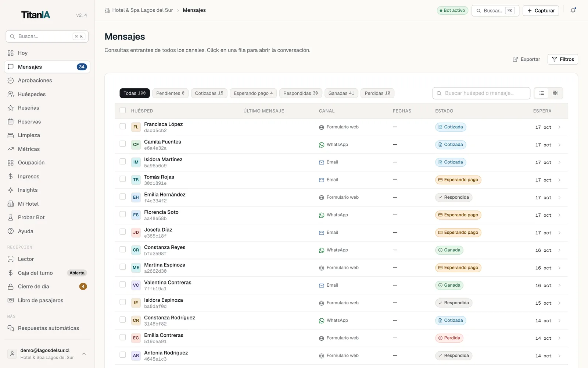The image size is (588, 368).
Task: Open Antonia Rodríguez row chevron
Action: 559,356
